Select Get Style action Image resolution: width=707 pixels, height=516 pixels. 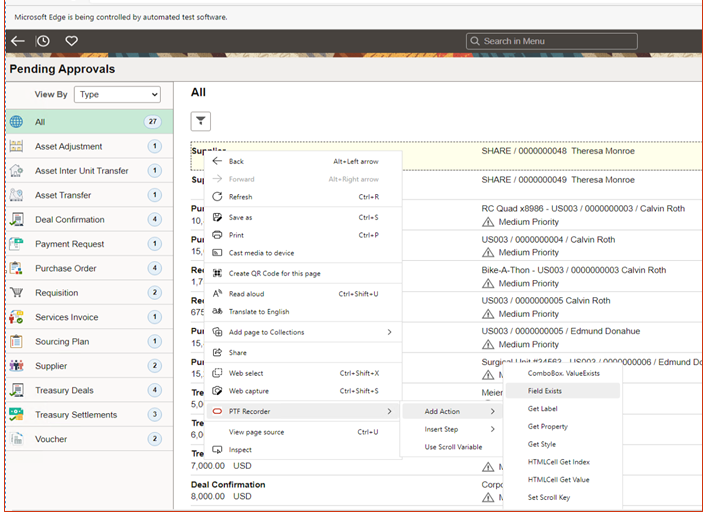point(563,444)
